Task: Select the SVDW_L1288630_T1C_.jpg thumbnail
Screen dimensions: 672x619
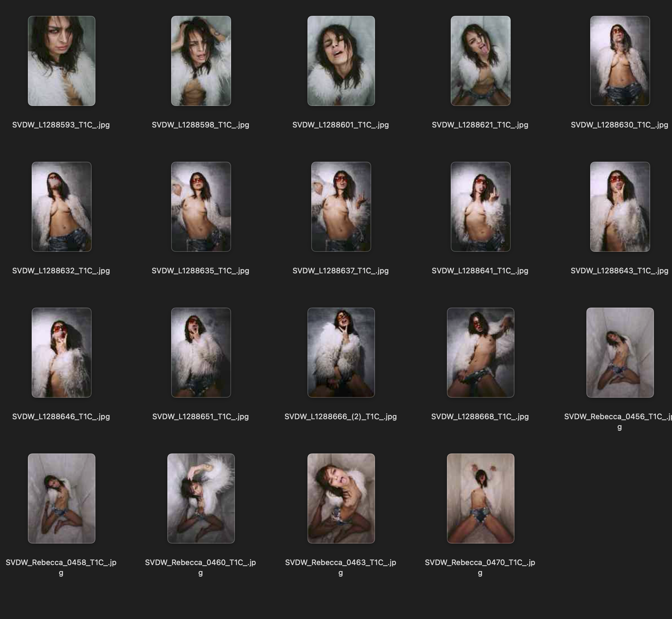Action: pos(620,61)
